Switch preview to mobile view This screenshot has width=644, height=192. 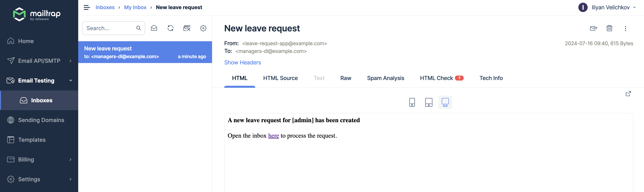click(x=412, y=102)
